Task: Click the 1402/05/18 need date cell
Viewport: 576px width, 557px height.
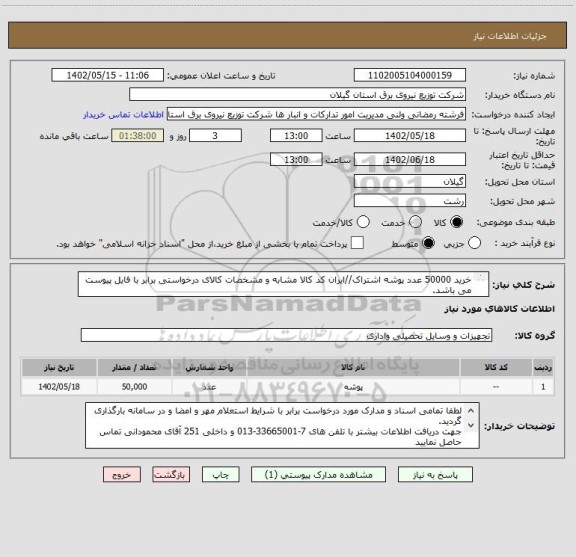Action: pyautogui.click(x=59, y=387)
